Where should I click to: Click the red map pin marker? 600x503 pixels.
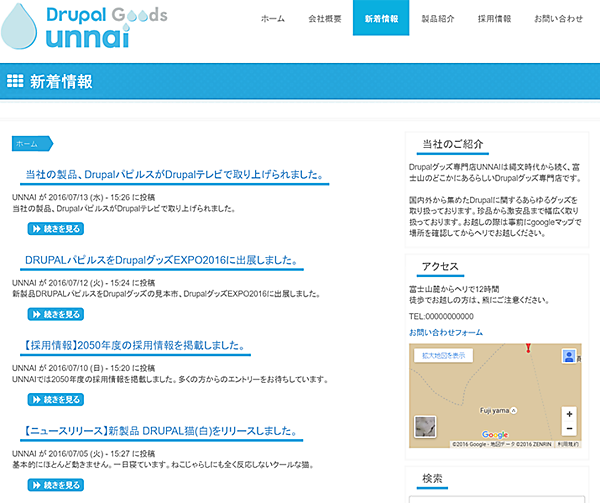[x=528, y=348]
